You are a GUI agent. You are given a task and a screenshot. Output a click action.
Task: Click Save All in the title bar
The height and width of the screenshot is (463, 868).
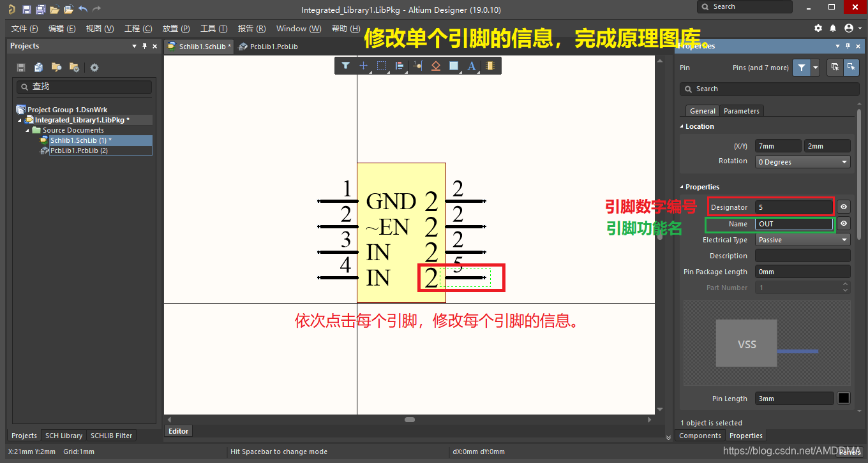[40, 10]
